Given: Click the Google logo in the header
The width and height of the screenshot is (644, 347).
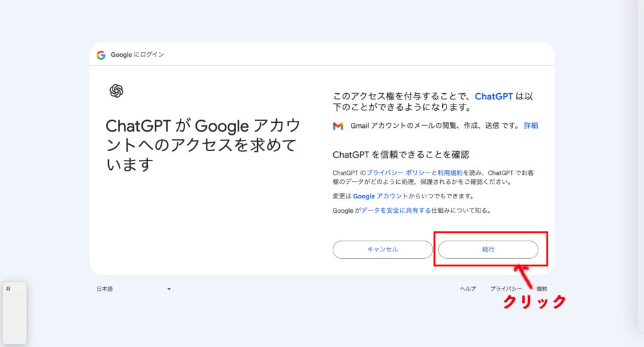Looking at the screenshot, I should (x=101, y=55).
